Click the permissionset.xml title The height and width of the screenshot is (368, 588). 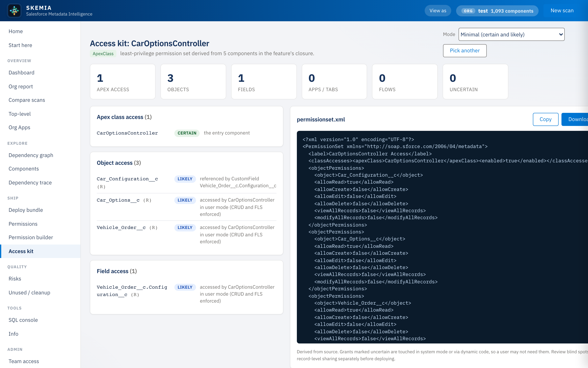(x=321, y=120)
